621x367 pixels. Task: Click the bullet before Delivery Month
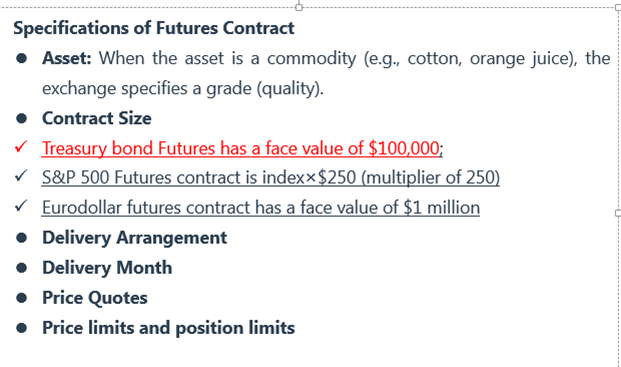pos(21,268)
